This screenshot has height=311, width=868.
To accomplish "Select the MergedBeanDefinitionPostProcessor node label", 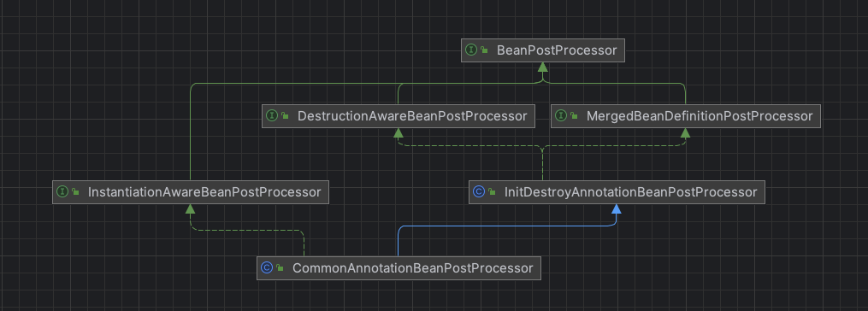I will coord(700,116).
